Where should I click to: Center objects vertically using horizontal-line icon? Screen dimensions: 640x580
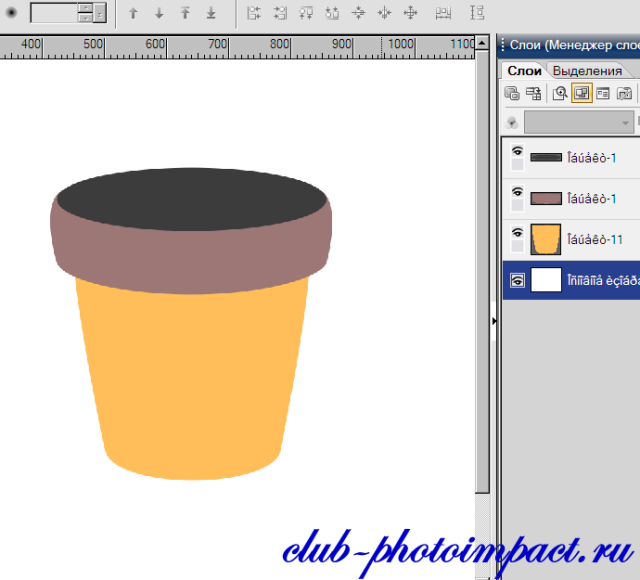(x=358, y=13)
